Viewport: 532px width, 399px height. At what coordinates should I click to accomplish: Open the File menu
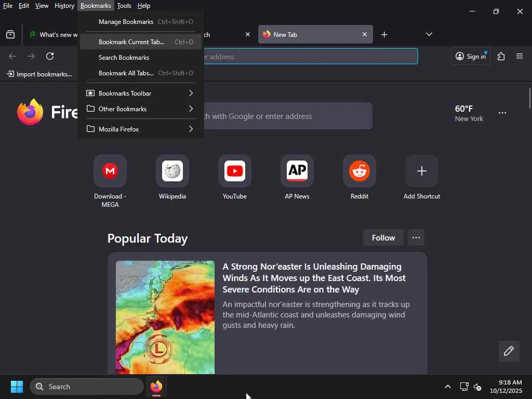8,6
